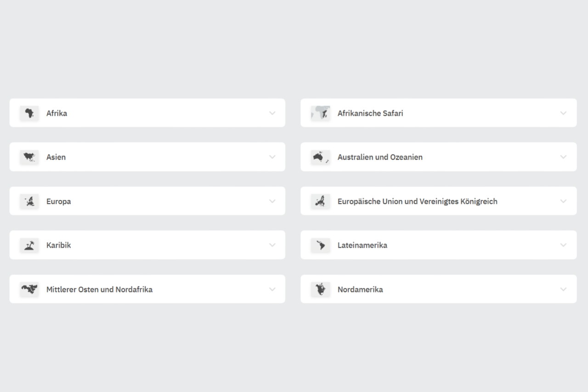Open the Europa region label

tap(58, 201)
